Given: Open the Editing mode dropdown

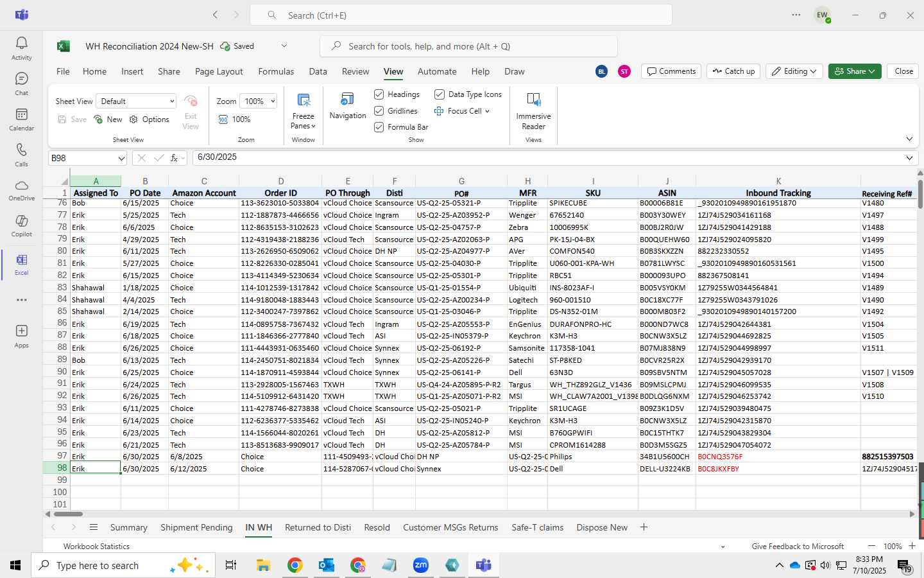Looking at the screenshot, I should pos(794,71).
